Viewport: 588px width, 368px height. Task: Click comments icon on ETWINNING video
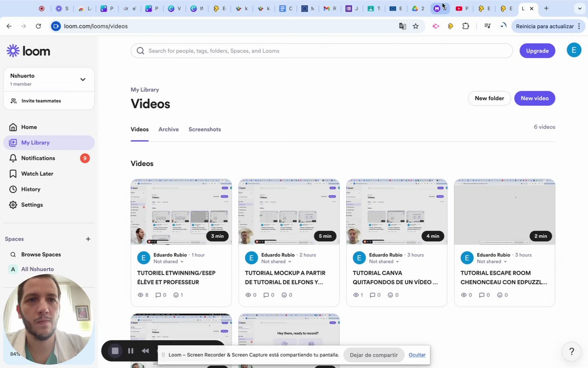(x=158, y=295)
